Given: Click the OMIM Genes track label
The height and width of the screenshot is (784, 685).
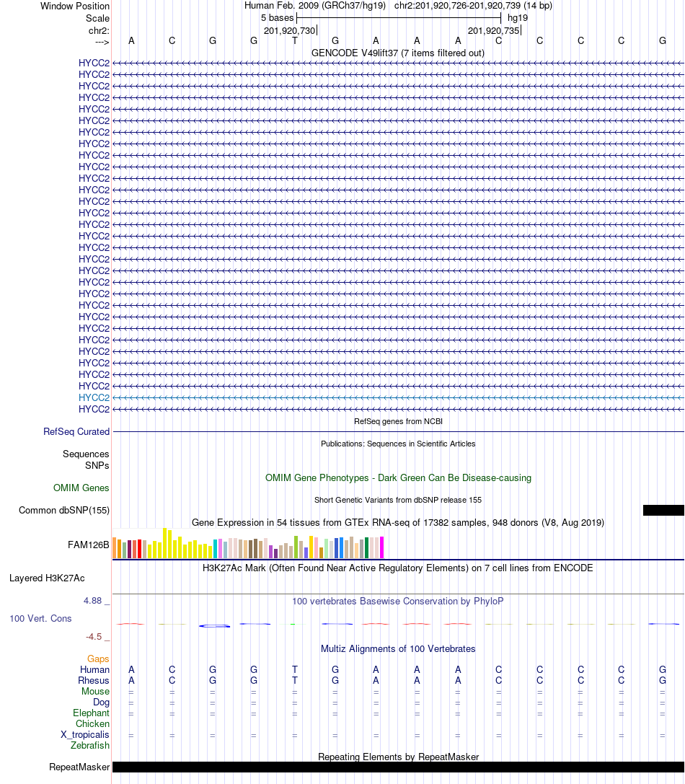Looking at the screenshot, I should point(81,488).
